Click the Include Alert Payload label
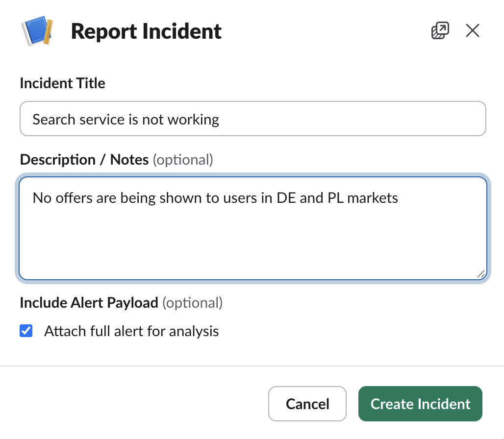This screenshot has height=439, width=504. [x=89, y=303]
